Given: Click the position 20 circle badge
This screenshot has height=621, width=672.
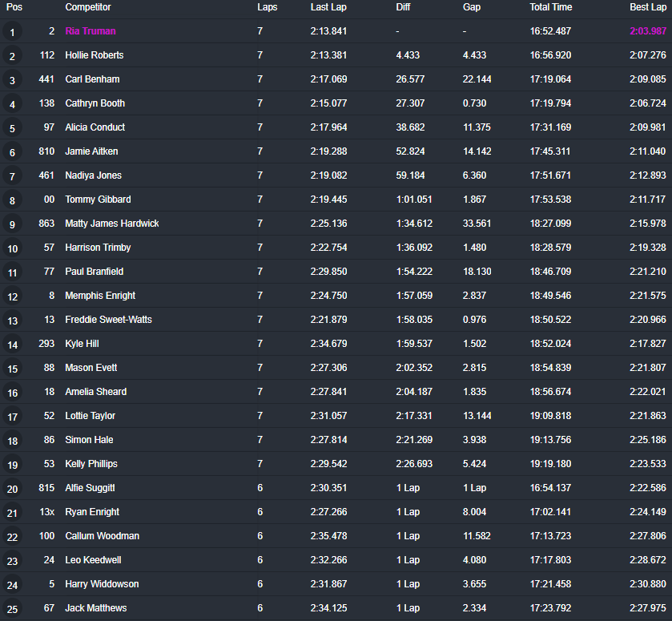Looking at the screenshot, I should pyautogui.click(x=12, y=489).
